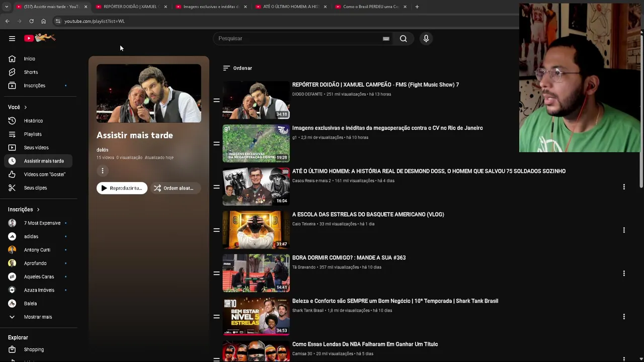This screenshot has height=362, width=644.
Task: Click the YouTube logo
Action: [40, 38]
